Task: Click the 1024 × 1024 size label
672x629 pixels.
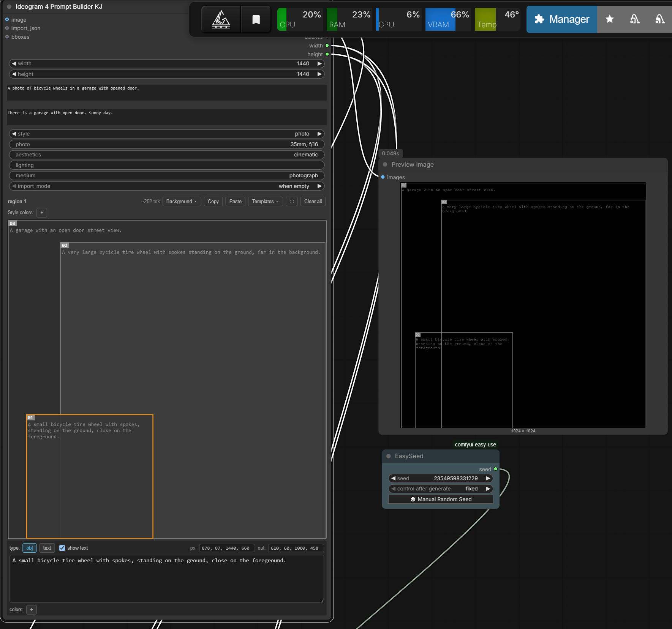Action: tap(523, 431)
